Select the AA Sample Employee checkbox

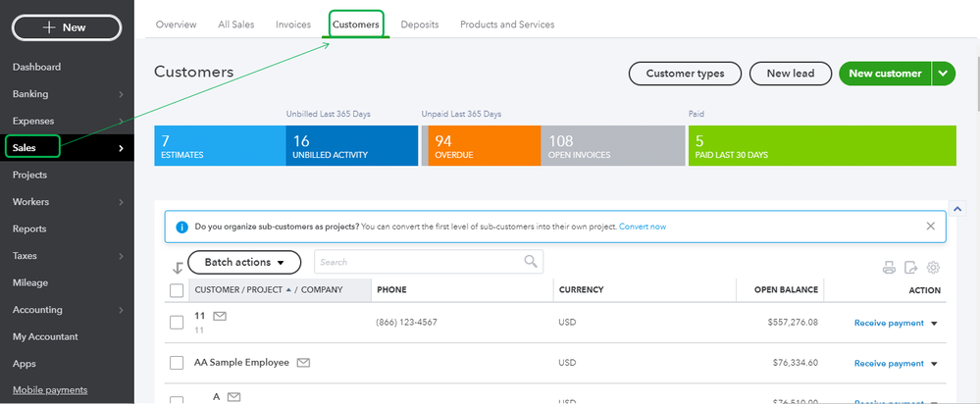(177, 363)
